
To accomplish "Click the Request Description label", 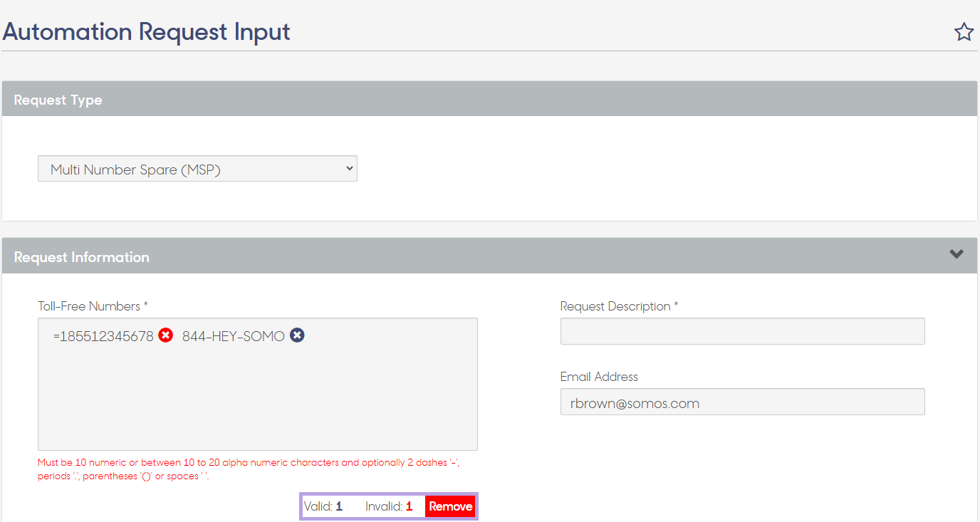I will (x=619, y=306).
